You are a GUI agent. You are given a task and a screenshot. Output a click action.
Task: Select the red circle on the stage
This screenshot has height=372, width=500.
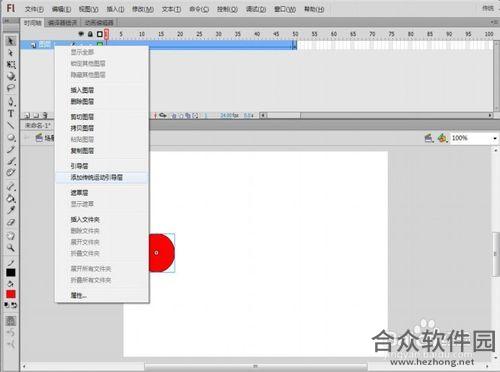pos(161,253)
